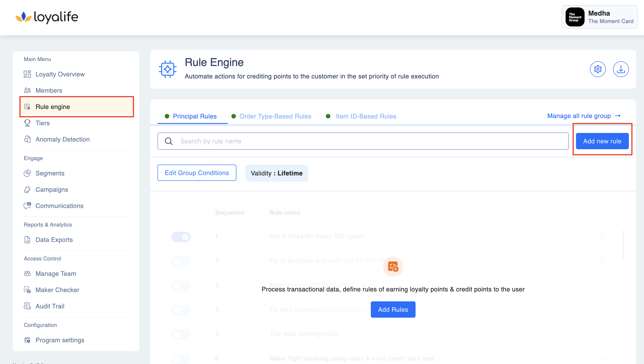644x364 pixels.
Task: Open Segments pie-chart icon in sidebar
Action: [27, 173]
